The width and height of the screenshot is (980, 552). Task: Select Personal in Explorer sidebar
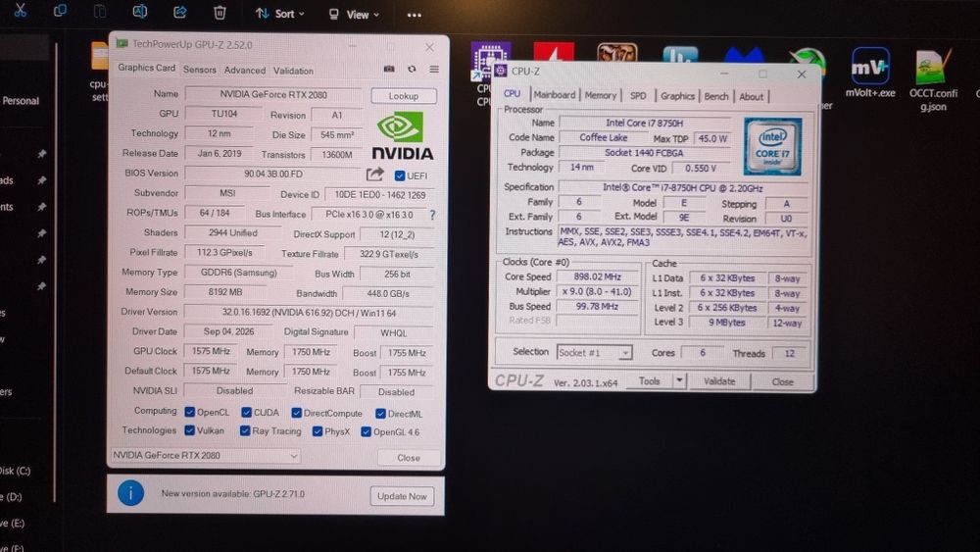click(20, 100)
